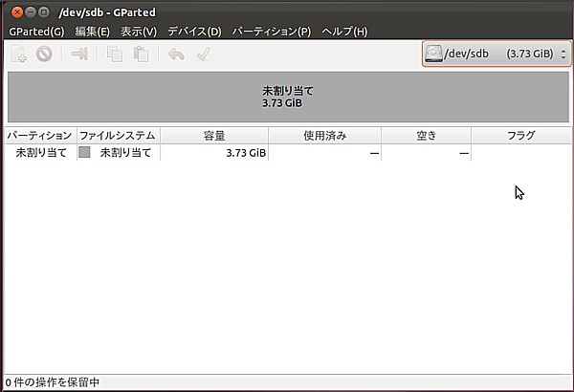Open the パーティション(P) menu

(x=272, y=32)
